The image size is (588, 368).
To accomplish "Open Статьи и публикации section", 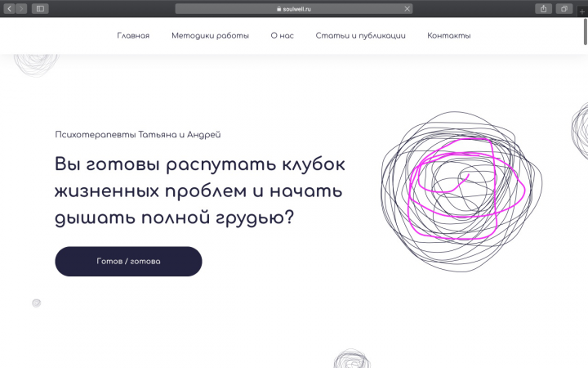I will pyautogui.click(x=360, y=36).
